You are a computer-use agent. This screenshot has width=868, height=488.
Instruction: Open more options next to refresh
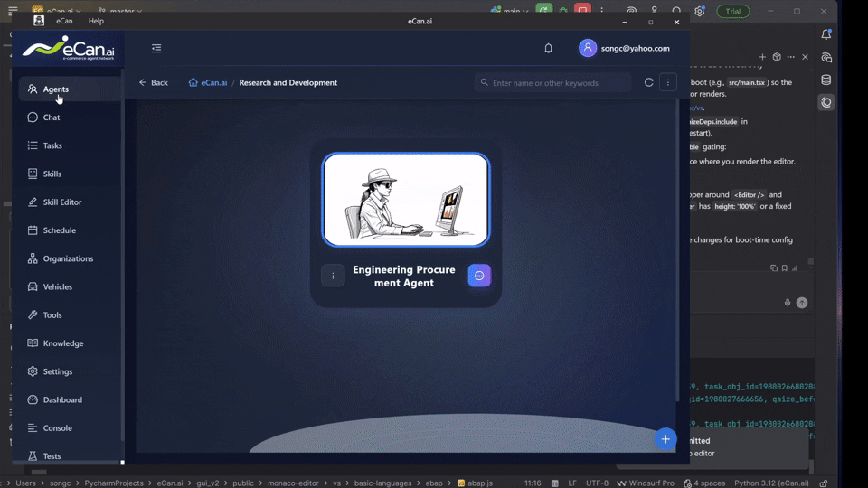[x=668, y=82]
